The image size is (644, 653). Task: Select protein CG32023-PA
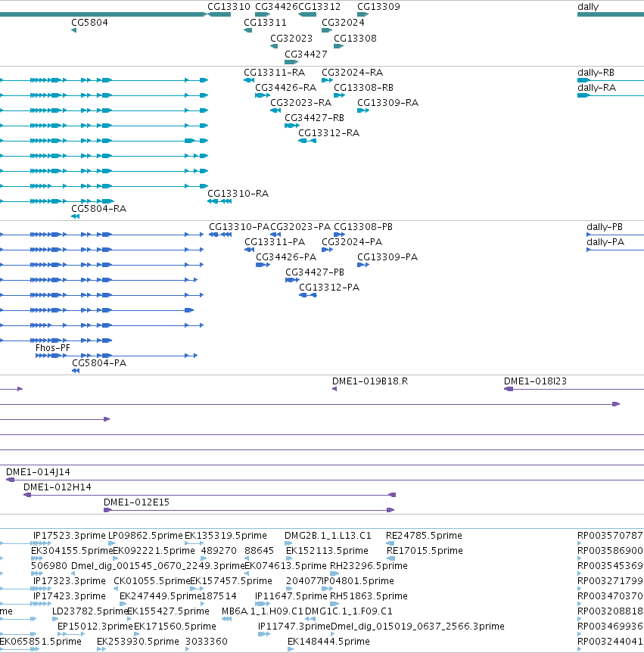tap(300, 227)
